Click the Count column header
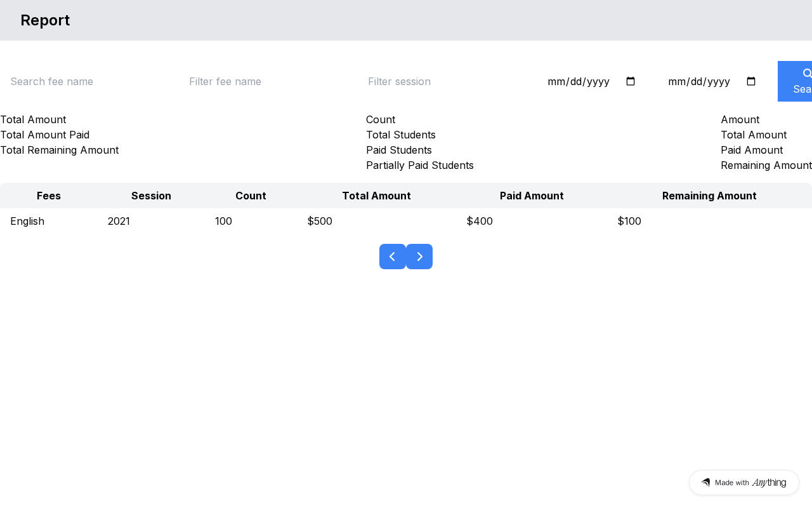 (x=251, y=196)
